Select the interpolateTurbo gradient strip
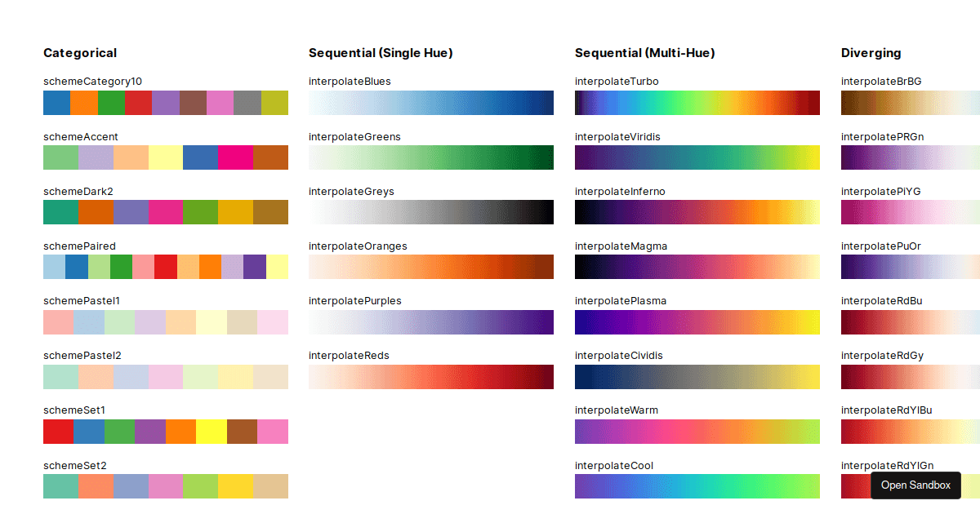This screenshot has width=980, height=514. coord(697,103)
